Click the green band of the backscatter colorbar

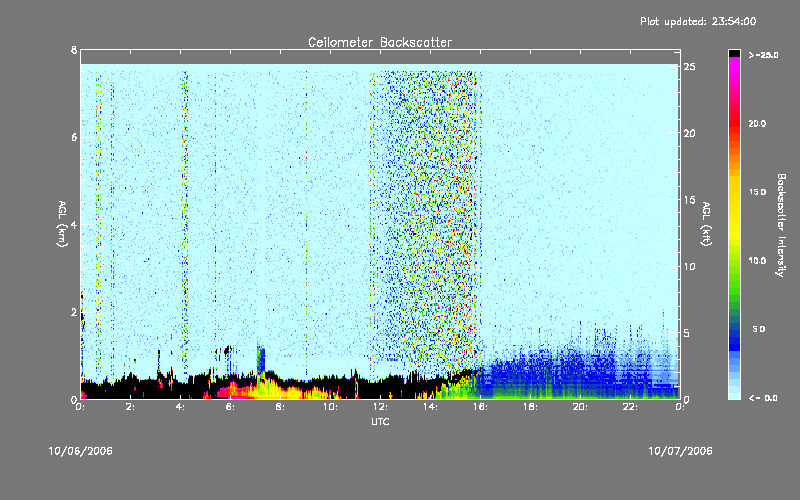(734, 281)
